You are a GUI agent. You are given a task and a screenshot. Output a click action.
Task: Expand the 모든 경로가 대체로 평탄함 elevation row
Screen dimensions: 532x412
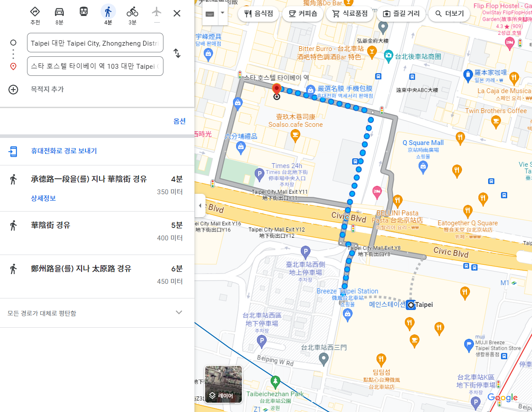pos(97,313)
